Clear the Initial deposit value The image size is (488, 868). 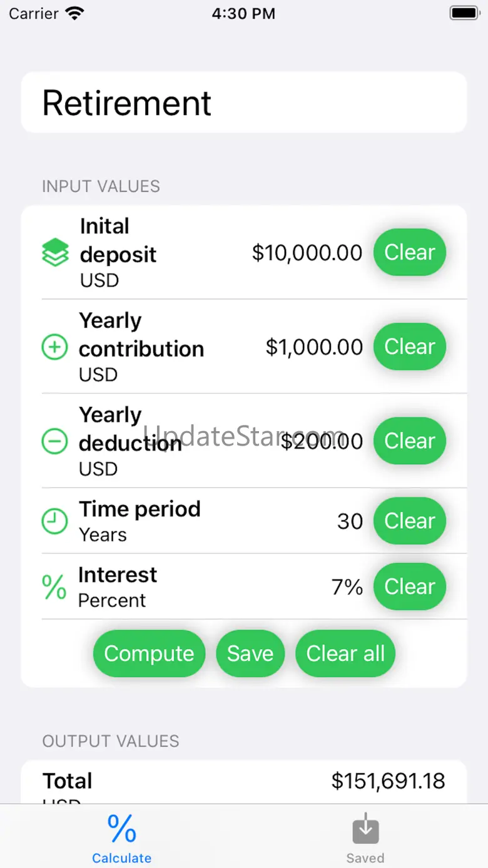pyautogui.click(x=410, y=252)
